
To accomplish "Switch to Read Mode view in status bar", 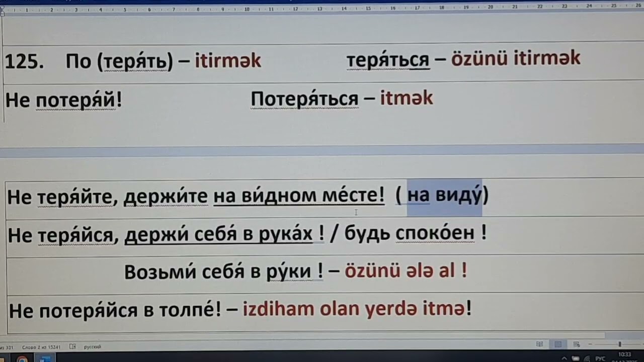I will tap(539, 344).
